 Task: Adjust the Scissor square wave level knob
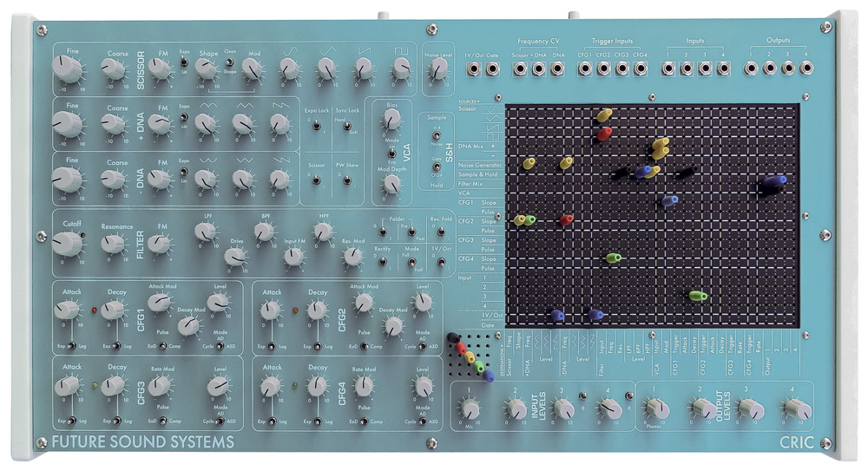tap(401, 70)
